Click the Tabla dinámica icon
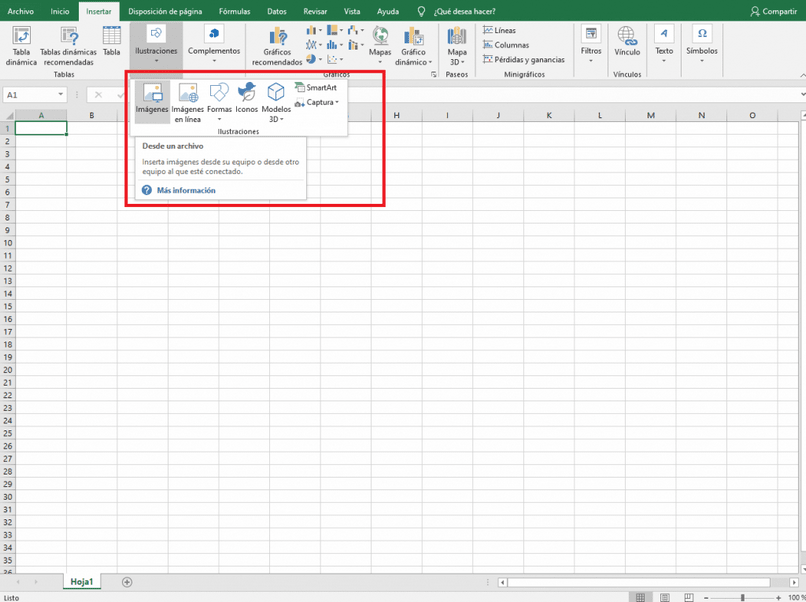This screenshot has width=806, height=602. coord(21,46)
